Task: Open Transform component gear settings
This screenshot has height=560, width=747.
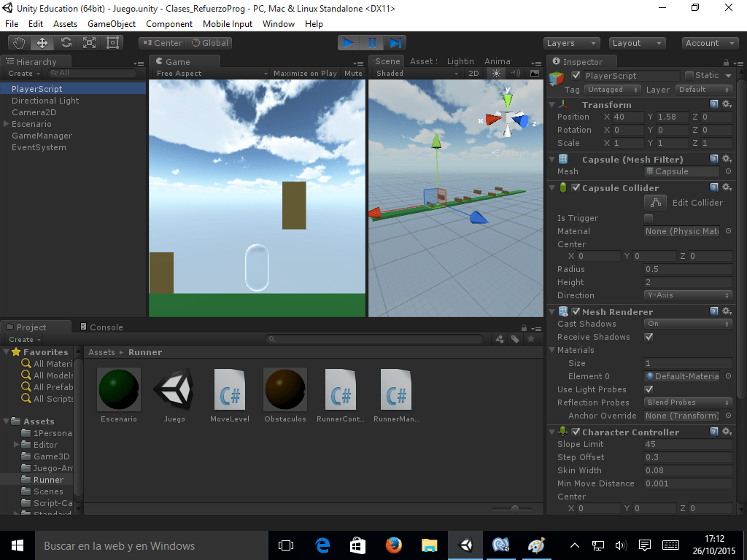Action: click(x=727, y=104)
